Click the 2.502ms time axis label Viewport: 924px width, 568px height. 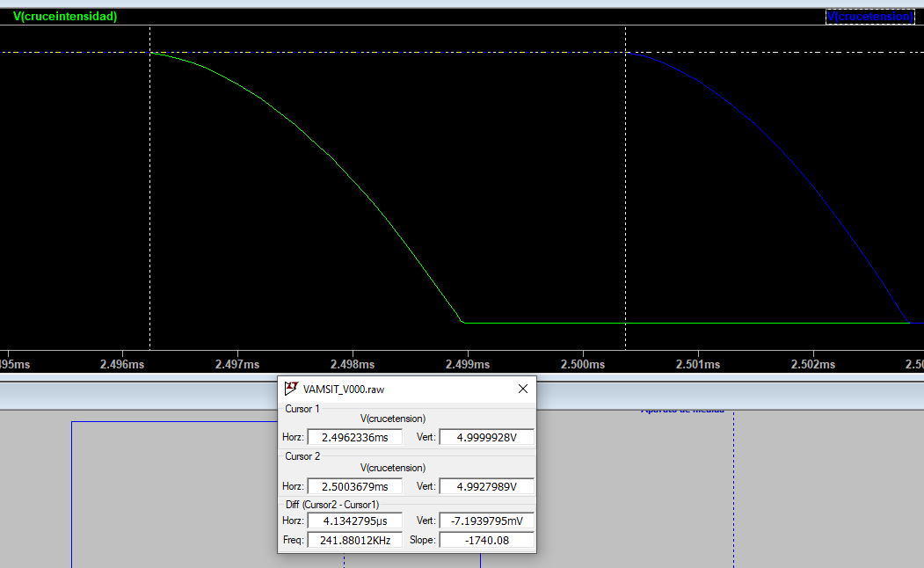click(813, 364)
